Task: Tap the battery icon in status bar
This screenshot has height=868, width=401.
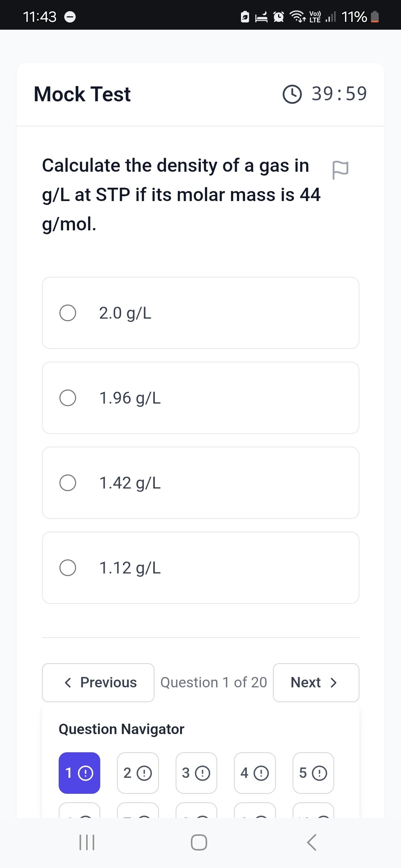Action: pos(375,17)
